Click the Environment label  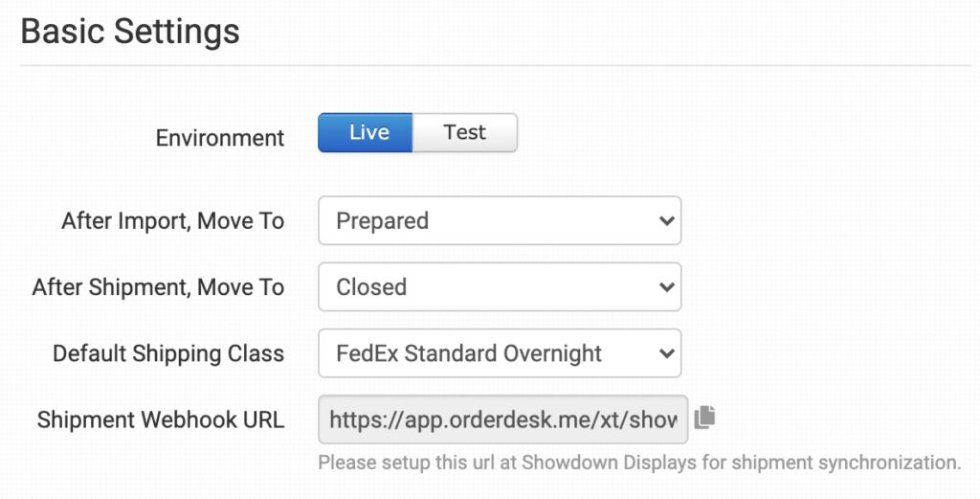click(220, 138)
